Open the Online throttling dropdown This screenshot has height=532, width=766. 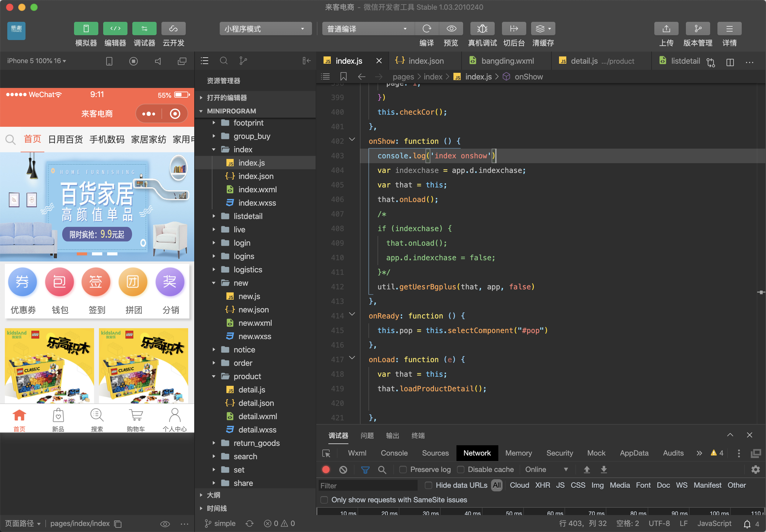tap(546, 469)
